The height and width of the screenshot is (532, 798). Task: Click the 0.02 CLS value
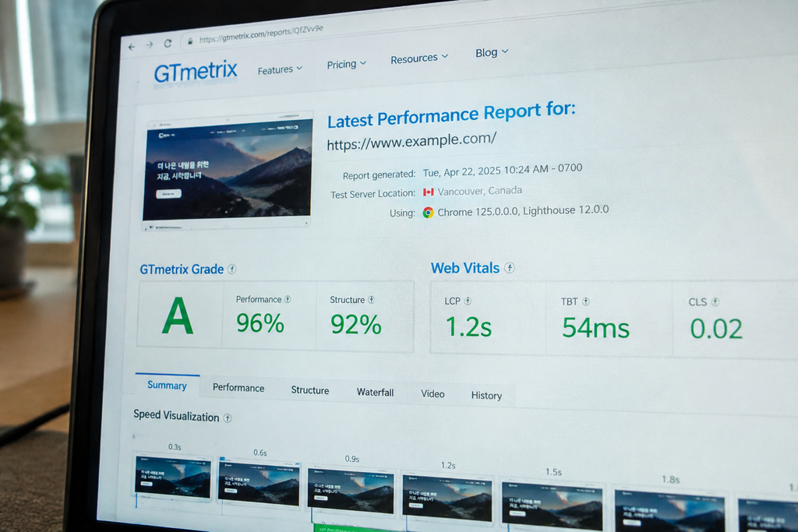coord(716,329)
